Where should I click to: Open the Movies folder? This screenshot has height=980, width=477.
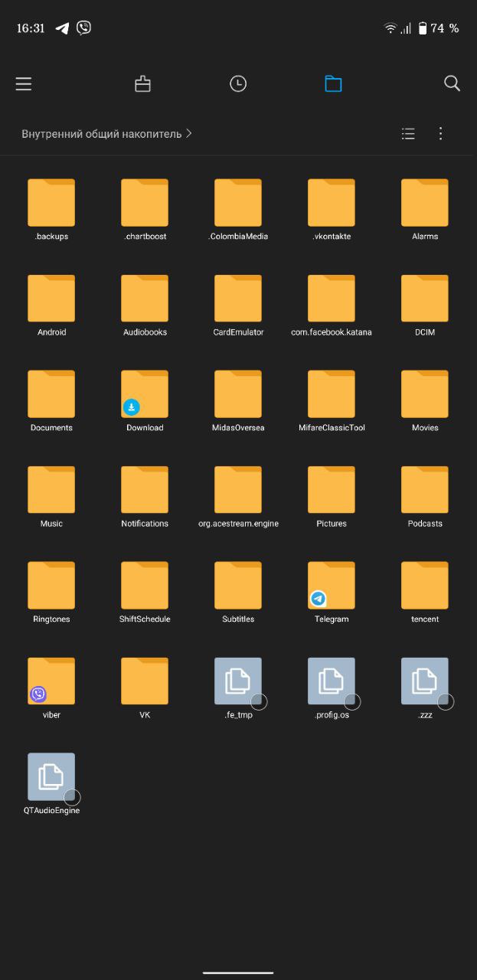tap(425, 394)
